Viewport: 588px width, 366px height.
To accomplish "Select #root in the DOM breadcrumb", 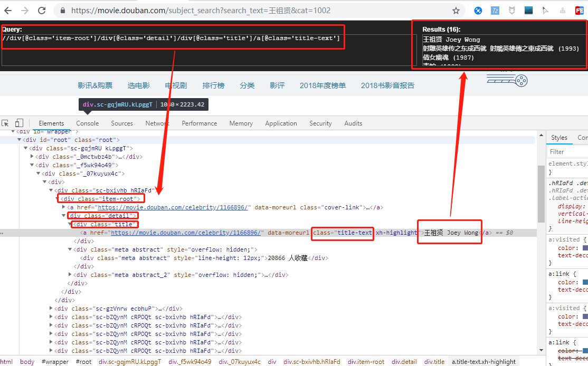I will pyautogui.click(x=83, y=361).
